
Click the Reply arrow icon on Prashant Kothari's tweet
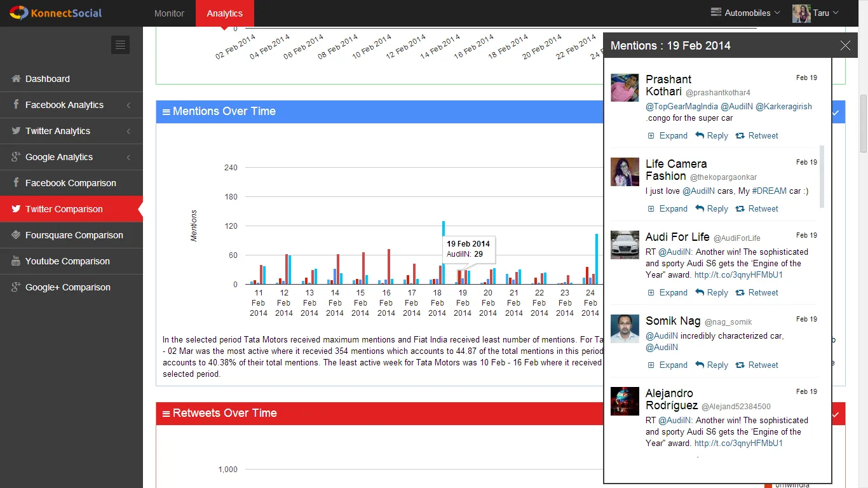click(700, 135)
